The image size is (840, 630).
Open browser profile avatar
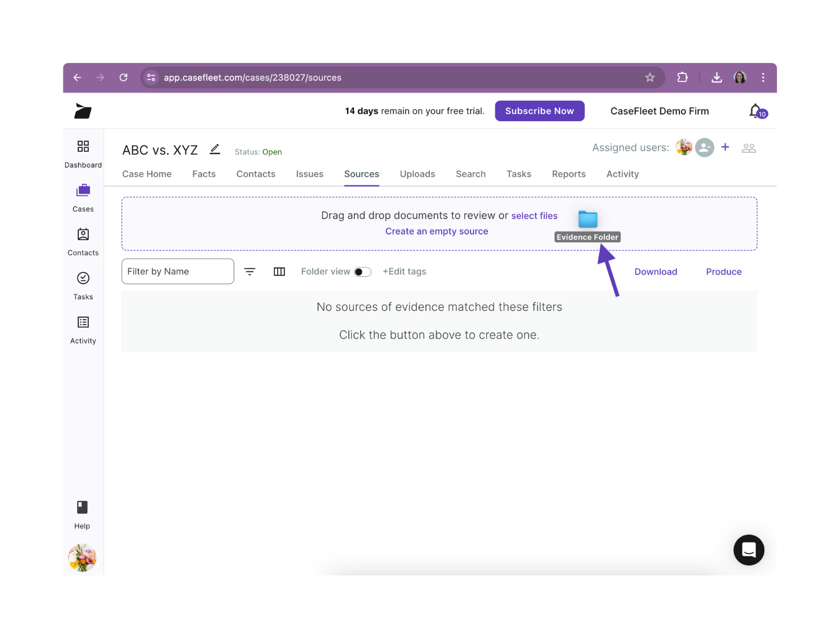point(740,78)
